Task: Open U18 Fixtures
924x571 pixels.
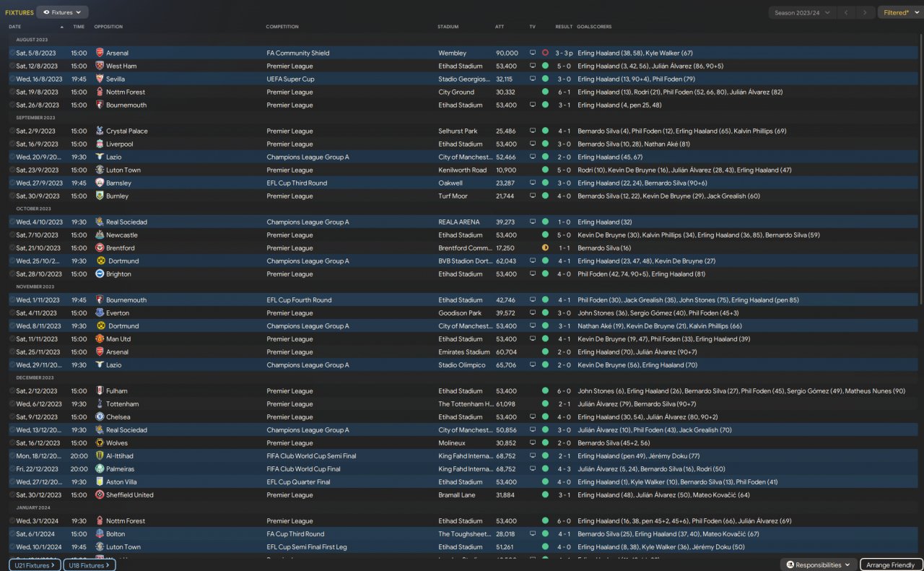Action: (89, 565)
